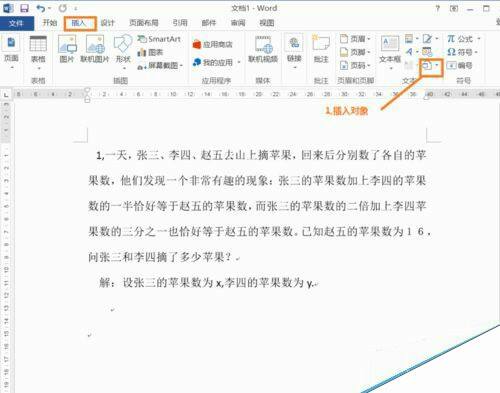Click the Save icon in quick access toolbar
The width and height of the screenshot is (500, 393).
(24, 8)
